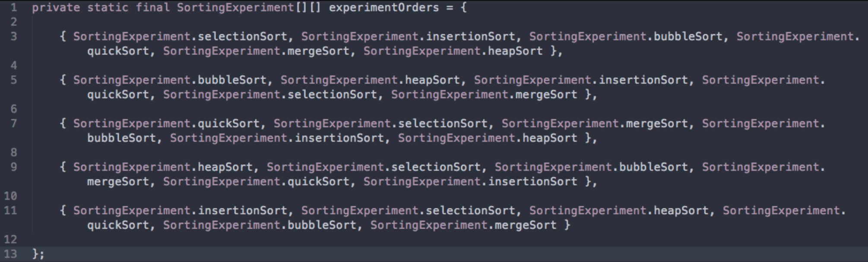The height and width of the screenshot is (262, 868).
Task: Click line number 13 in the gutter
Action: 10,254
